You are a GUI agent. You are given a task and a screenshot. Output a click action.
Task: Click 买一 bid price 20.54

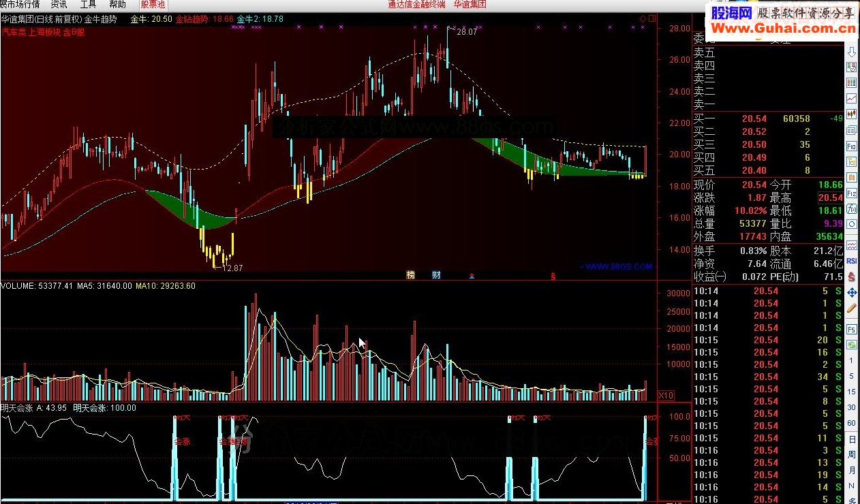pyautogui.click(x=754, y=119)
